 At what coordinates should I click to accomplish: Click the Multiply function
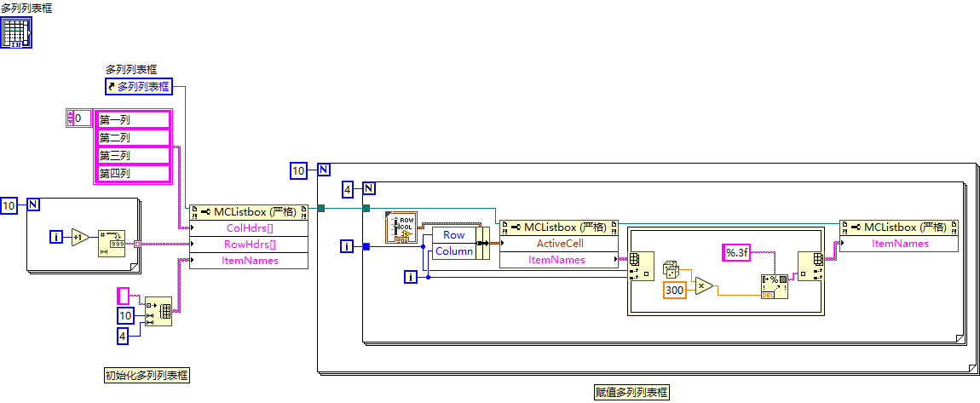tap(705, 285)
